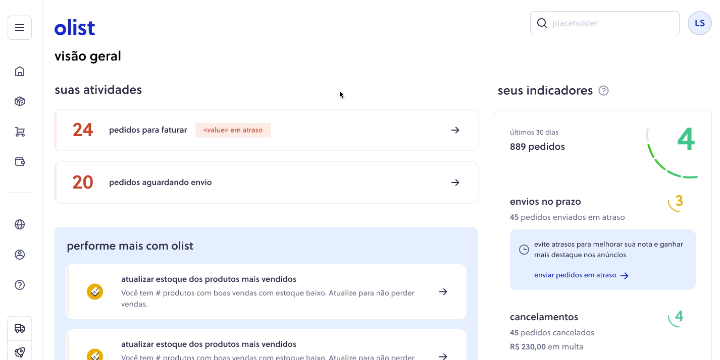Screen dimensions: 720x360
Task: Open the user profile icon in the sidebar
Action: point(19,255)
